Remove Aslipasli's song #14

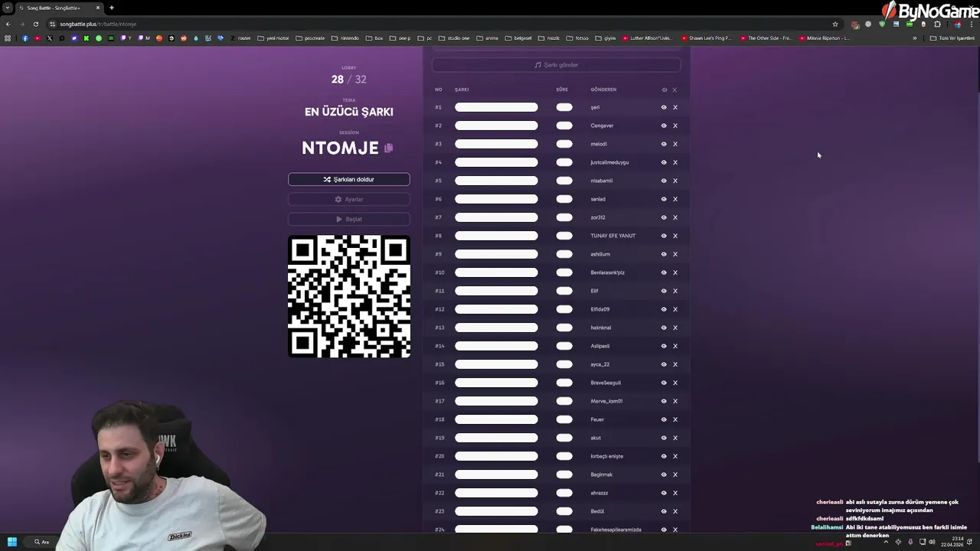click(675, 346)
